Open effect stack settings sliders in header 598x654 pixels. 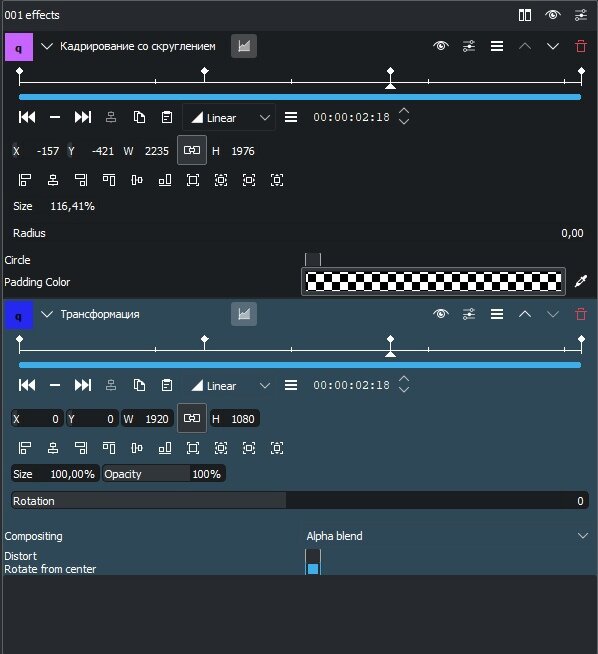click(581, 15)
